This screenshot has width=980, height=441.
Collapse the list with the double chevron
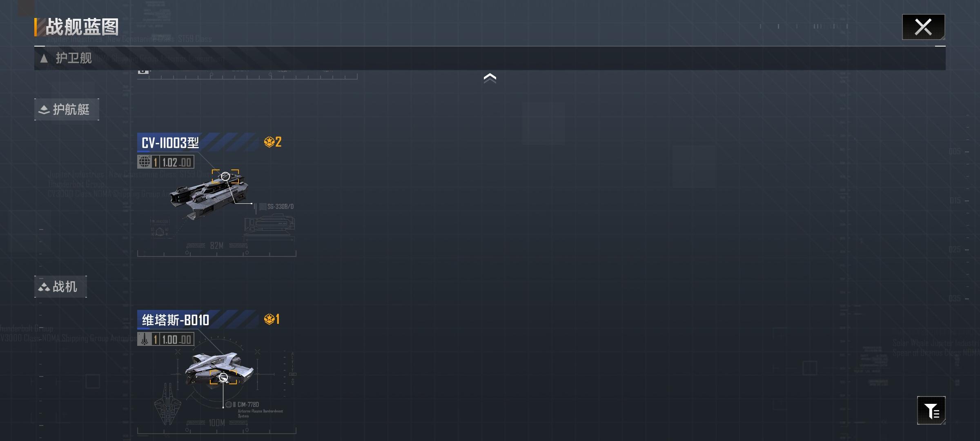(490, 78)
